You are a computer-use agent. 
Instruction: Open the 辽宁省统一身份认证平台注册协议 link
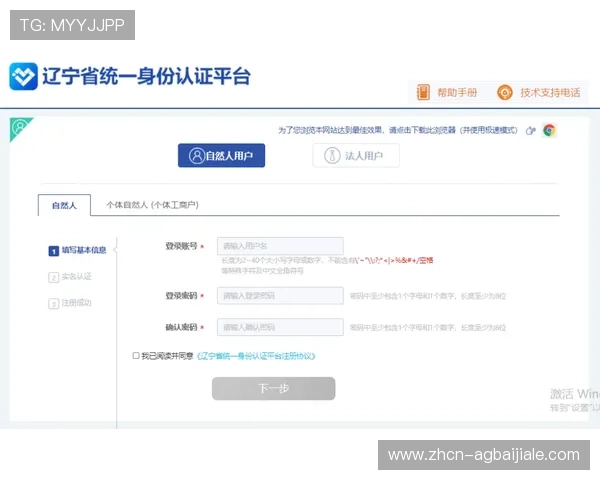[256, 356]
